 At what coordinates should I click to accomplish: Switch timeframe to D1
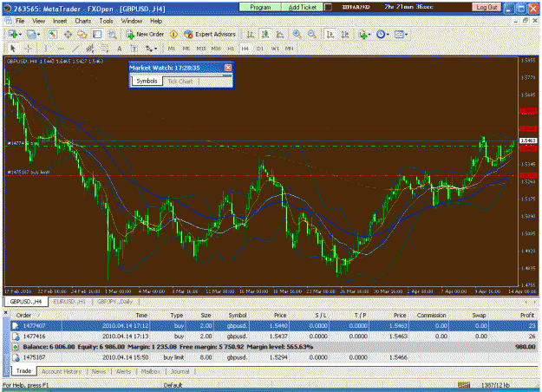tap(260, 49)
